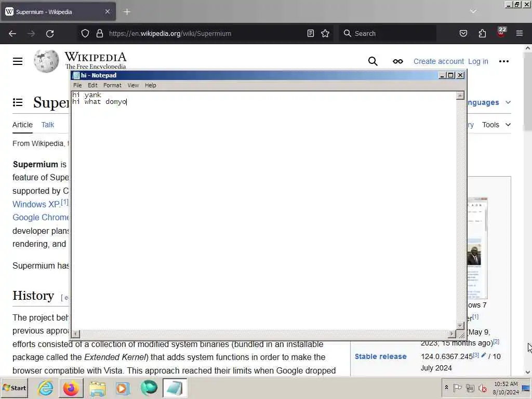This screenshot has width=532, height=399.
Task: Reload the Wikipedia page
Action: pyautogui.click(x=50, y=34)
